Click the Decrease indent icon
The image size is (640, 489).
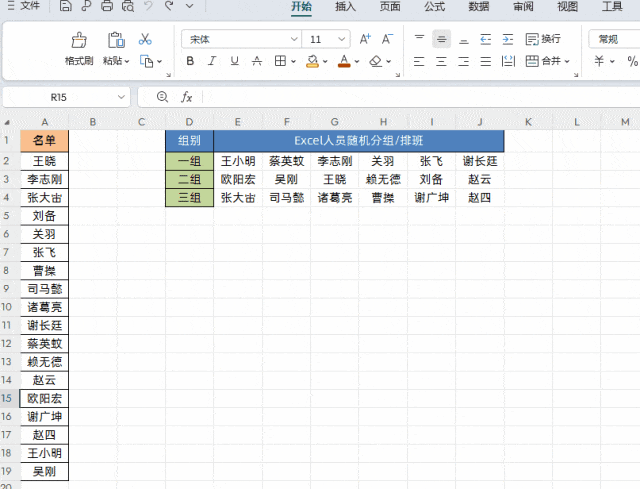[486, 39]
